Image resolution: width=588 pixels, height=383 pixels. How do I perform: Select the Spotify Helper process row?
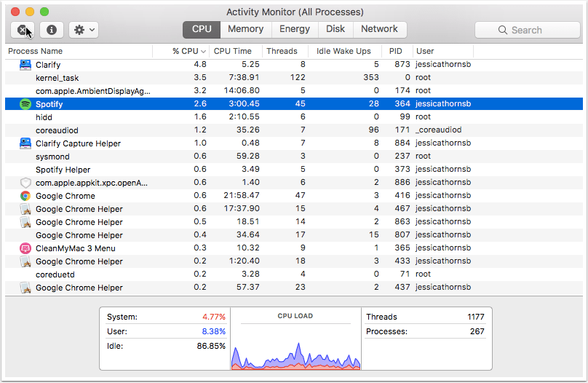294,170
